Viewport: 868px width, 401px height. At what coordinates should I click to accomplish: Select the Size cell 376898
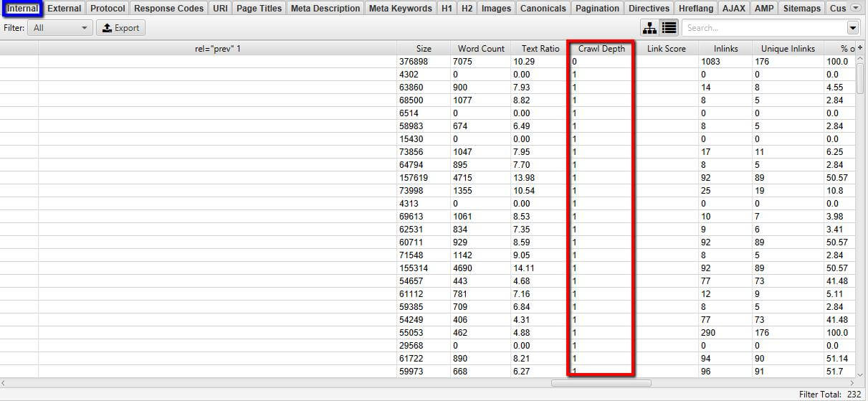tap(424, 62)
